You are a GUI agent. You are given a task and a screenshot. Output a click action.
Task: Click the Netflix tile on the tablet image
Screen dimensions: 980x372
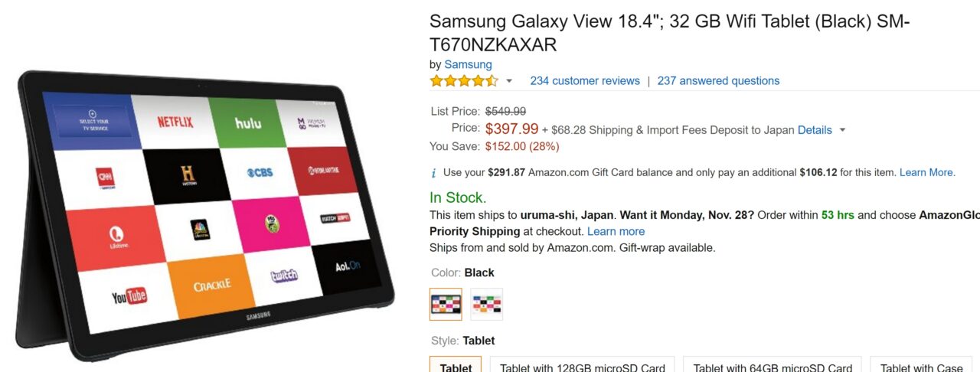(x=175, y=122)
